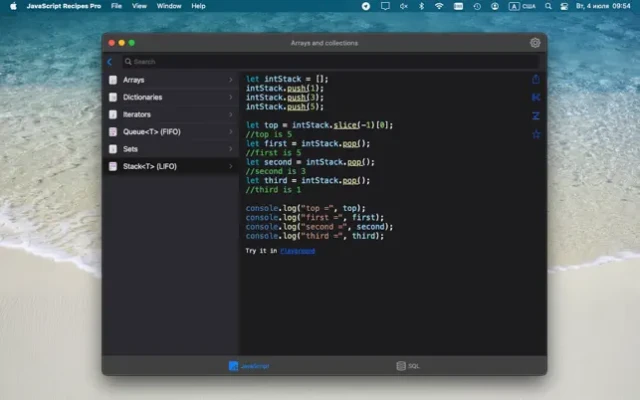
Task: Expand the Arrays row chevron
Action: [231, 80]
